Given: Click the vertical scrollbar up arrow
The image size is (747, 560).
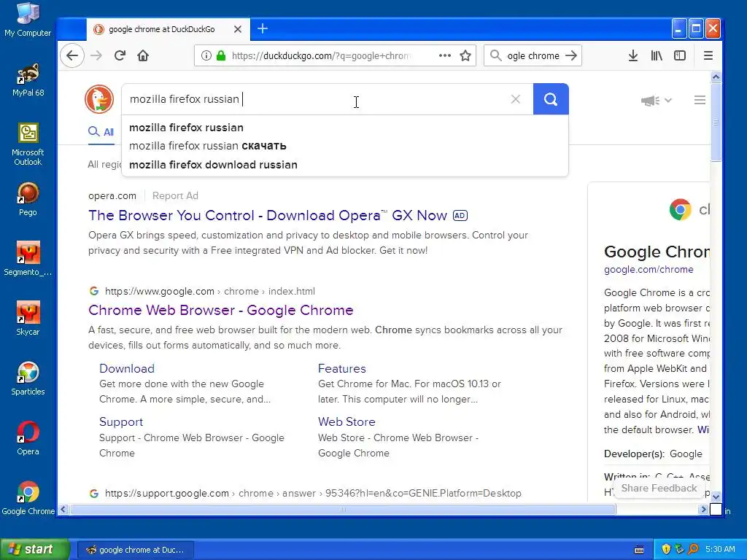Looking at the screenshot, I should [x=716, y=77].
